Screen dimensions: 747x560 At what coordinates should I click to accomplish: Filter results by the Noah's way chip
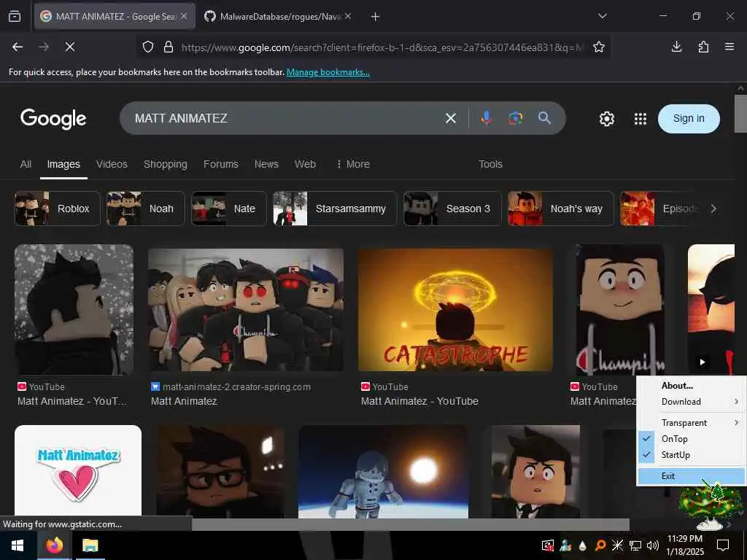click(x=561, y=209)
